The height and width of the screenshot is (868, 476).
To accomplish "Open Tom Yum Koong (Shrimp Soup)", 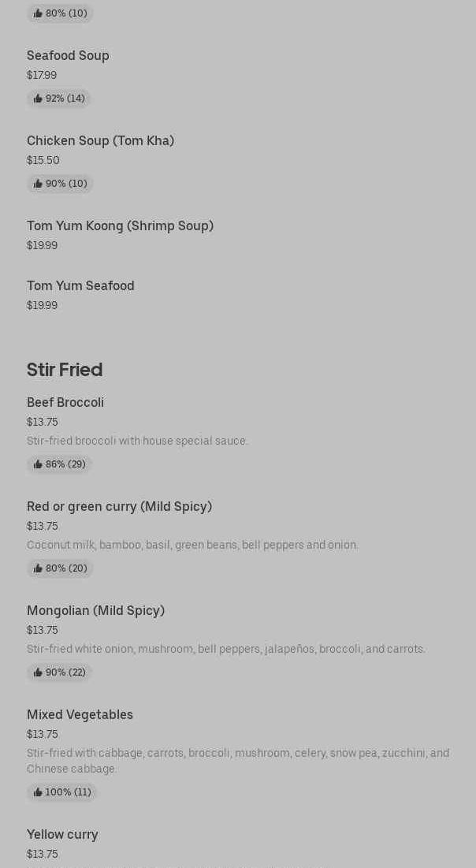I will tap(120, 225).
